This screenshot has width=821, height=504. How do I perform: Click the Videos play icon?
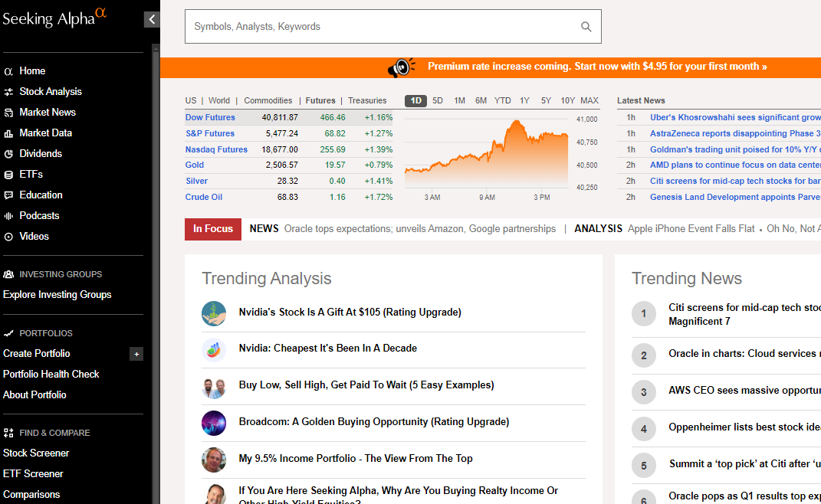pos(8,237)
